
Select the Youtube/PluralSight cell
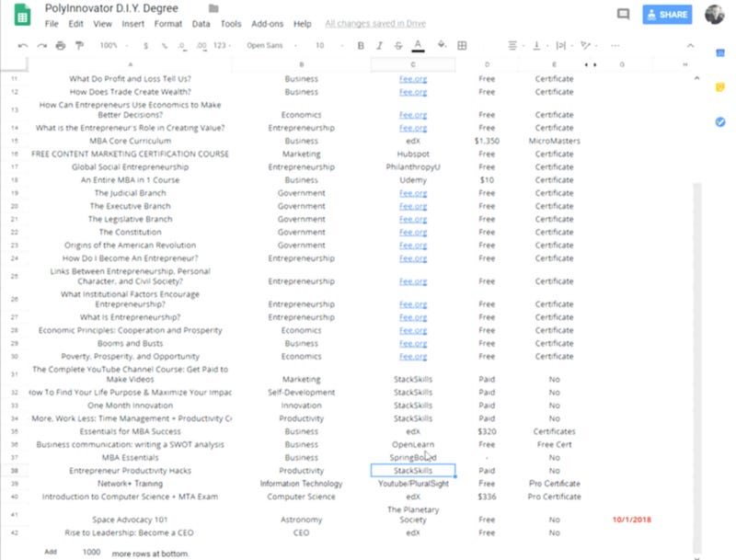pos(412,484)
